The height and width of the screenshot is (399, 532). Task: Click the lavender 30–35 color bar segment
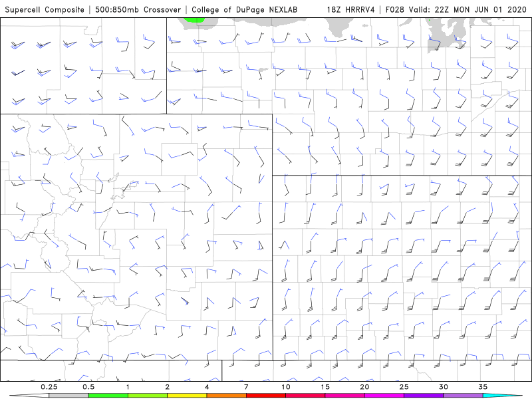pos(463,396)
